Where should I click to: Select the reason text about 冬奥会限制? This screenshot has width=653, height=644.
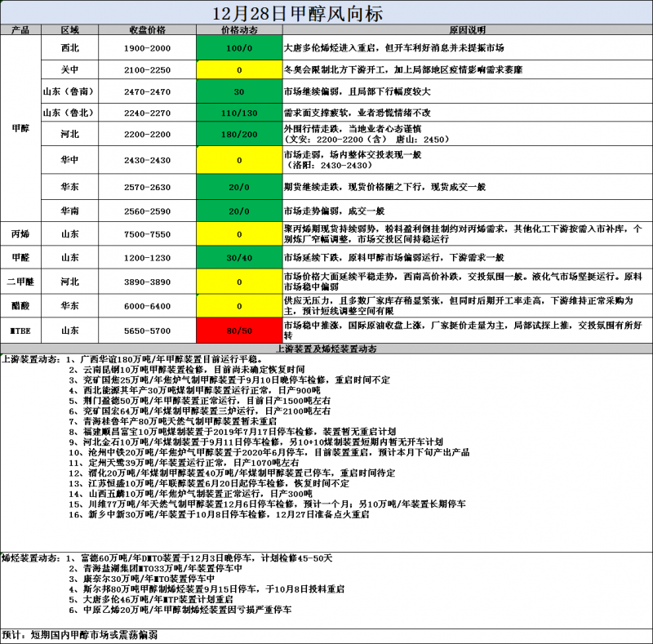coord(403,69)
